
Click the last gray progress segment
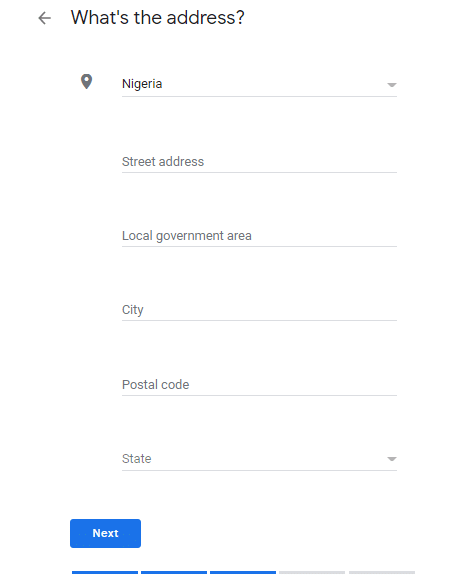point(382,572)
